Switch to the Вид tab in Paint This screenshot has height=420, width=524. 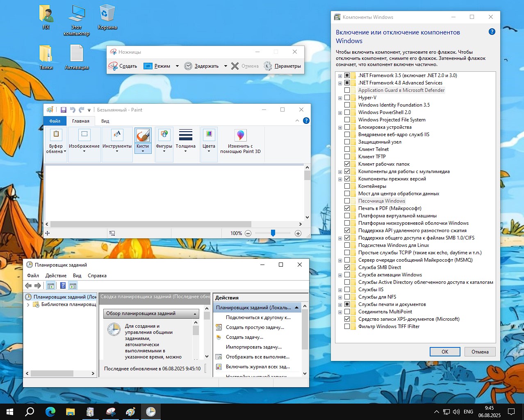[x=105, y=121]
